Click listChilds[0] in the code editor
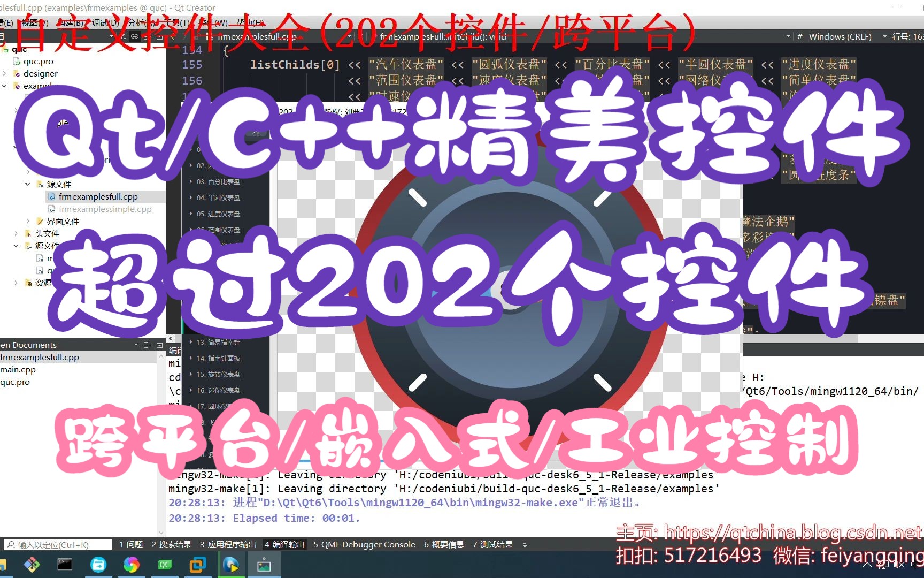924x578 pixels. click(x=295, y=64)
